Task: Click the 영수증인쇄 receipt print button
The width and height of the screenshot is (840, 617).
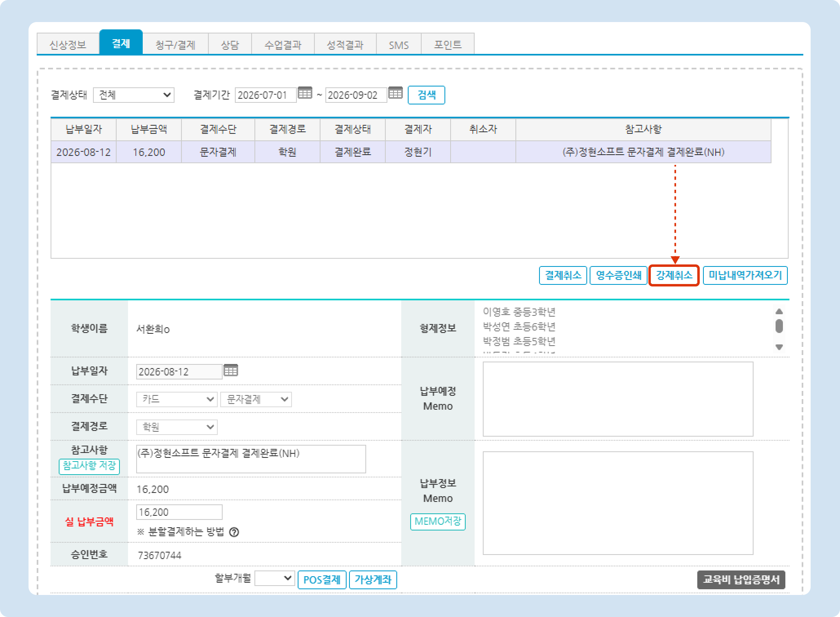Action: (619, 275)
